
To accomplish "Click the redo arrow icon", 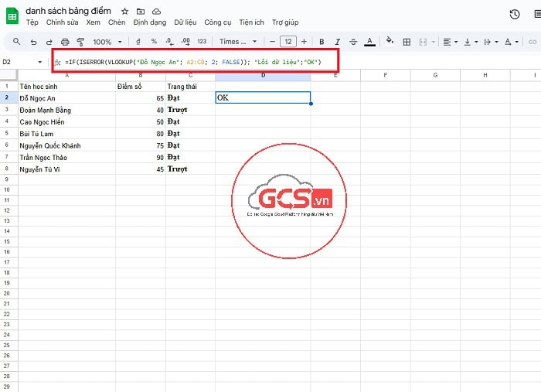I will (49, 42).
